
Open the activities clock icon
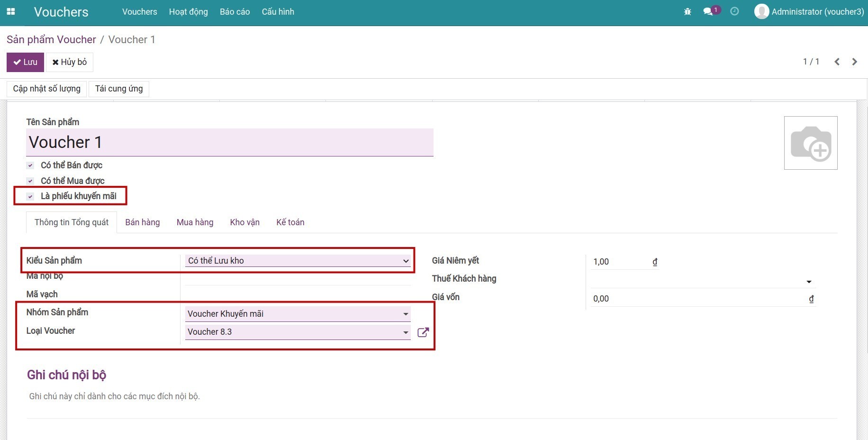tap(734, 11)
